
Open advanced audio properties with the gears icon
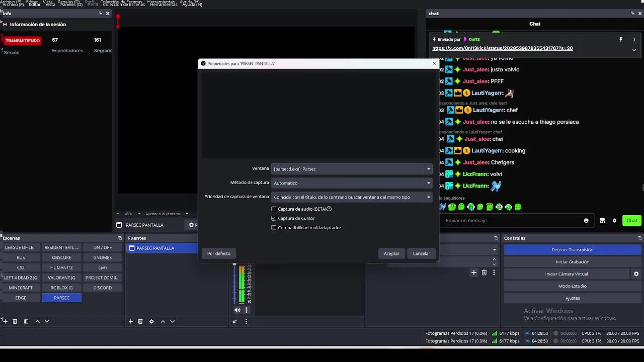point(235,321)
